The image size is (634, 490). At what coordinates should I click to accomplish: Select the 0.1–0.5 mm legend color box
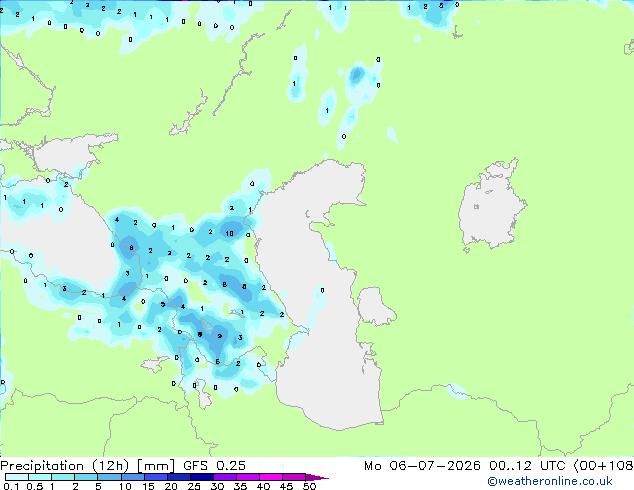(x=17, y=477)
